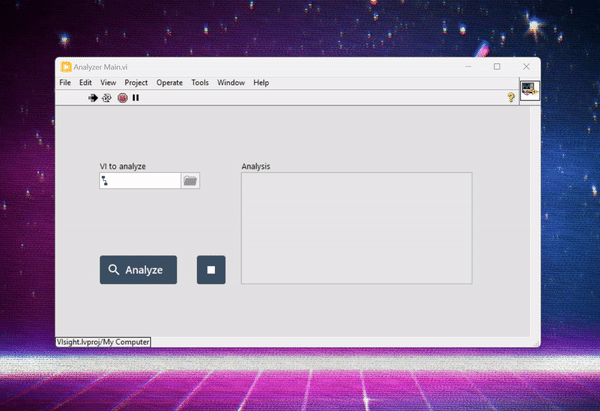Open the Context Help question mark

[511, 97]
